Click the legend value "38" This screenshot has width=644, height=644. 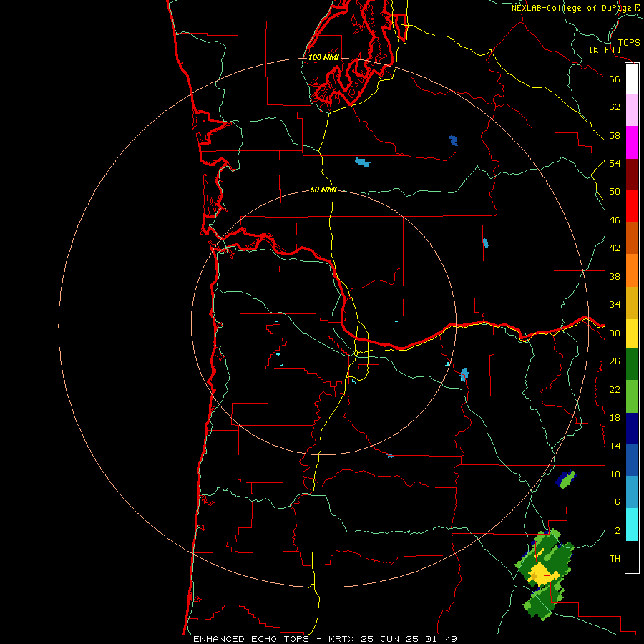pyautogui.click(x=615, y=276)
